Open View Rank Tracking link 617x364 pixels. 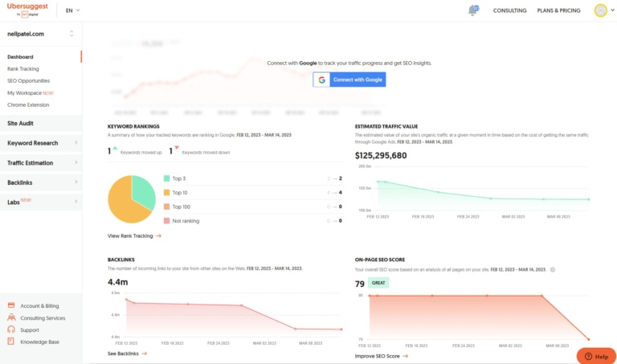point(134,235)
